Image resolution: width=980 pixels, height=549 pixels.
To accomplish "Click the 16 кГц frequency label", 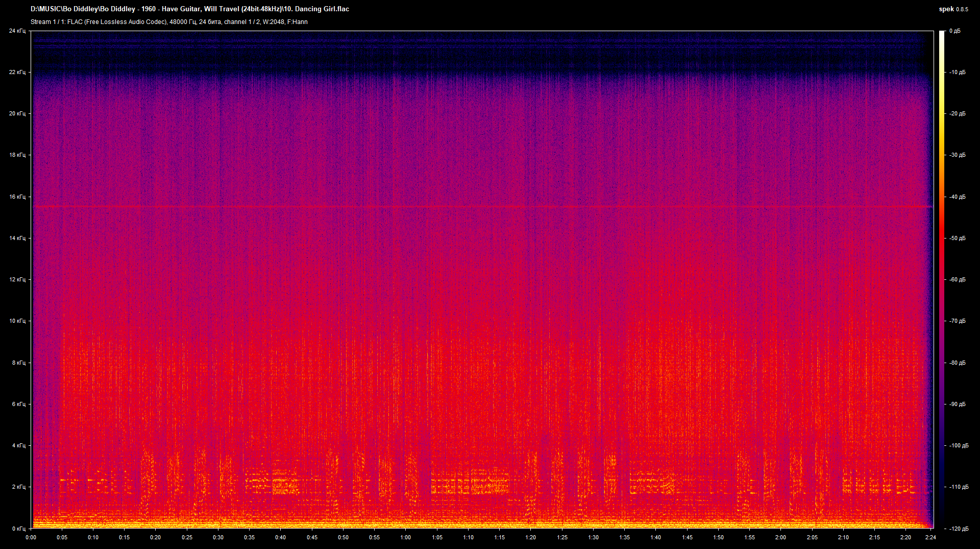I will coord(17,197).
